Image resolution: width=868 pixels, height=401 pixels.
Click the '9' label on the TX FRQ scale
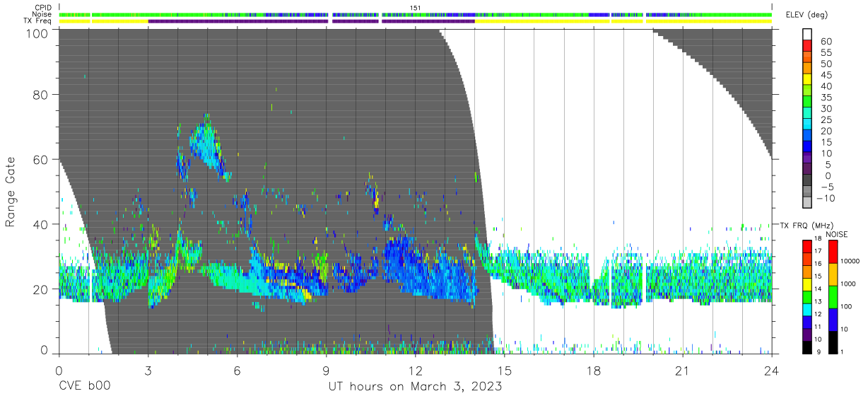coord(817,353)
